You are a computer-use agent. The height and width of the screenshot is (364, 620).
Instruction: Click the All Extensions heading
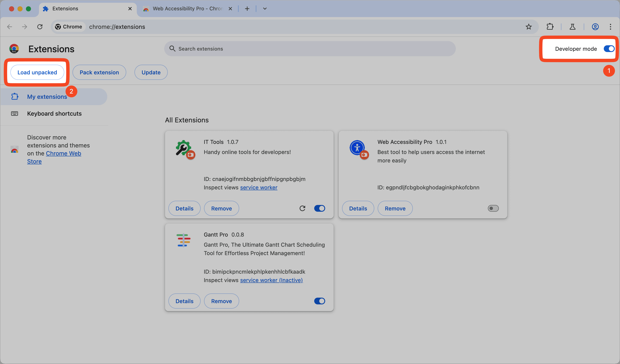click(x=187, y=120)
